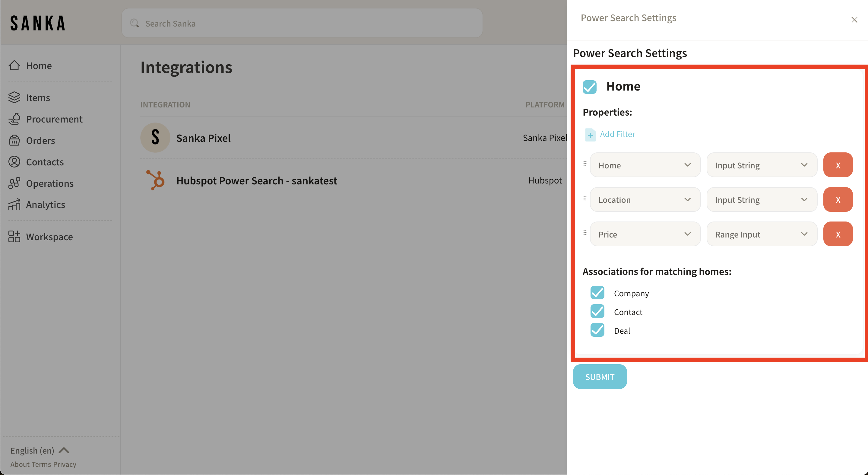
Task: Click the Home house icon in the sidebar
Action: coord(14,65)
